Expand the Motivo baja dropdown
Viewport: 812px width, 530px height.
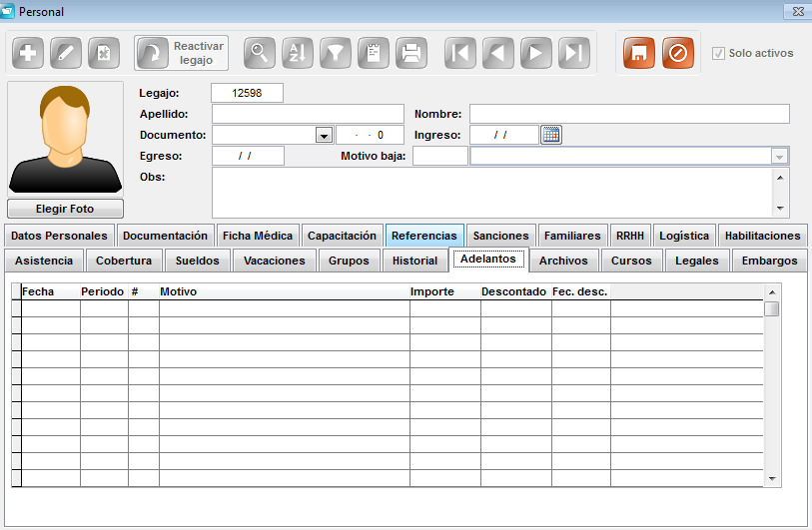click(x=779, y=157)
